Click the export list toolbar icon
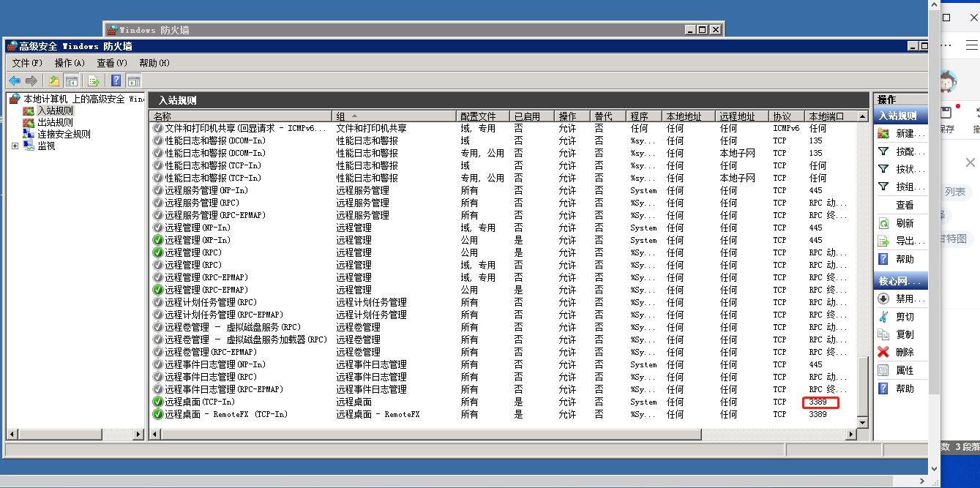This screenshot has height=488, width=980. (x=94, y=80)
